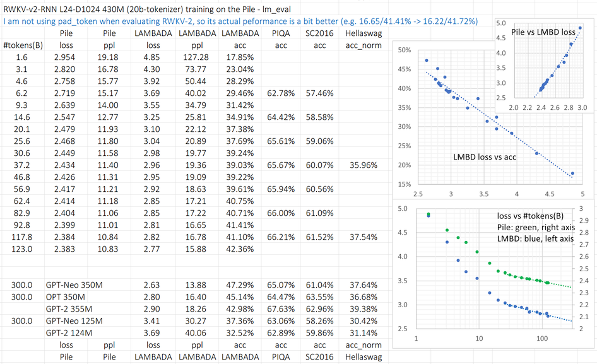Click the blue pad_token note text

click(240, 21)
